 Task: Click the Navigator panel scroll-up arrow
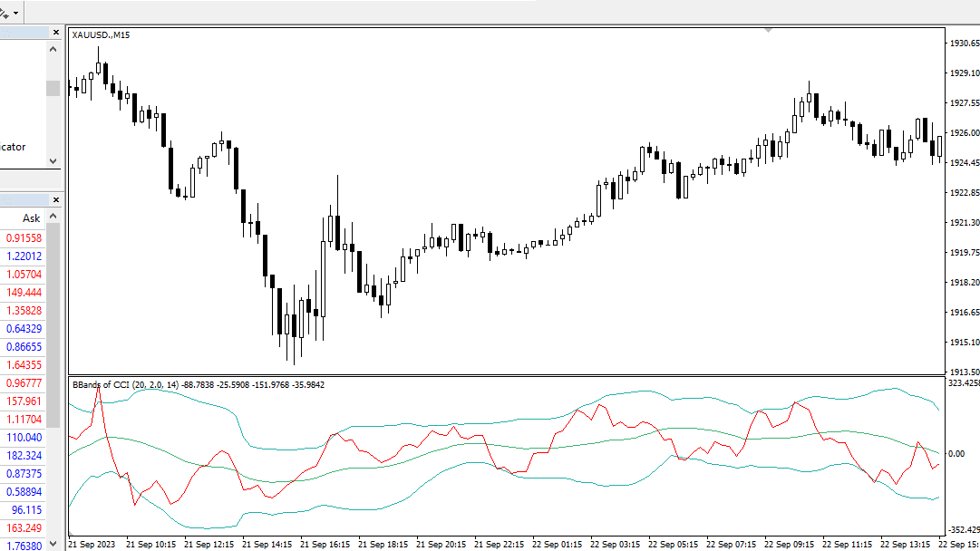(x=53, y=49)
